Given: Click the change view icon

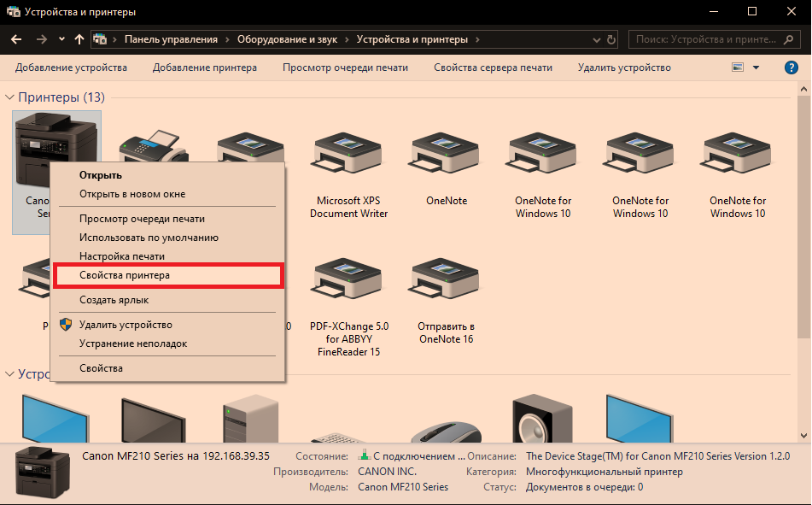Looking at the screenshot, I should coord(738,68).
